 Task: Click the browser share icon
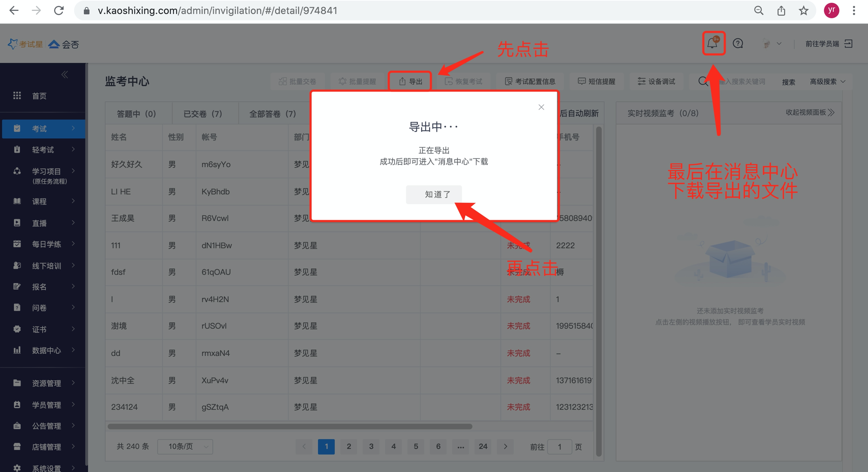coord(781,10)
